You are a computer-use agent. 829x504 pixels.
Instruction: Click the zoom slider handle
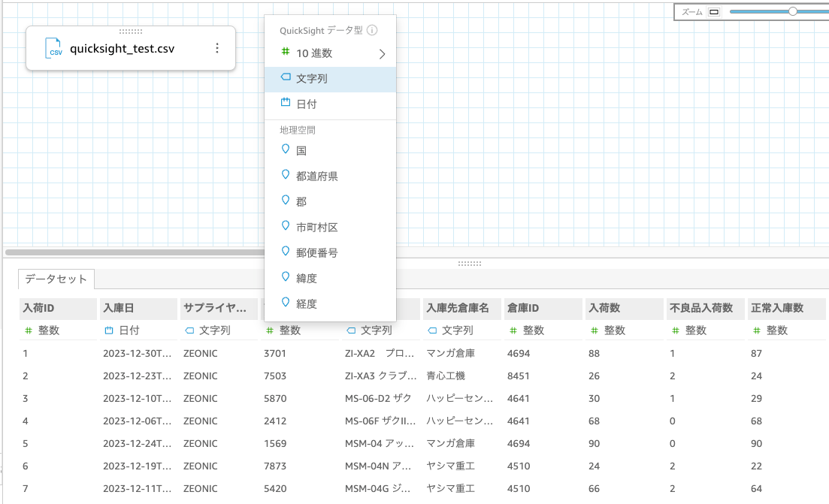click(794, 11)
